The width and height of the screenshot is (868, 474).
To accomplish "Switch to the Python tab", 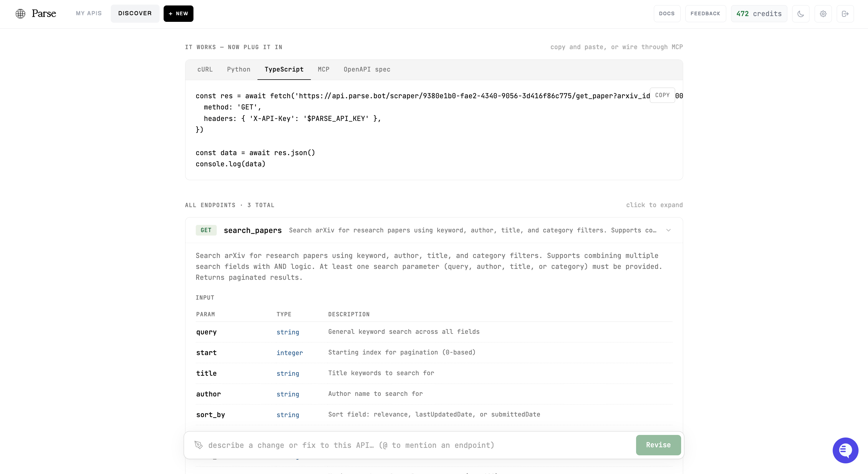I will tap(239, 70).
